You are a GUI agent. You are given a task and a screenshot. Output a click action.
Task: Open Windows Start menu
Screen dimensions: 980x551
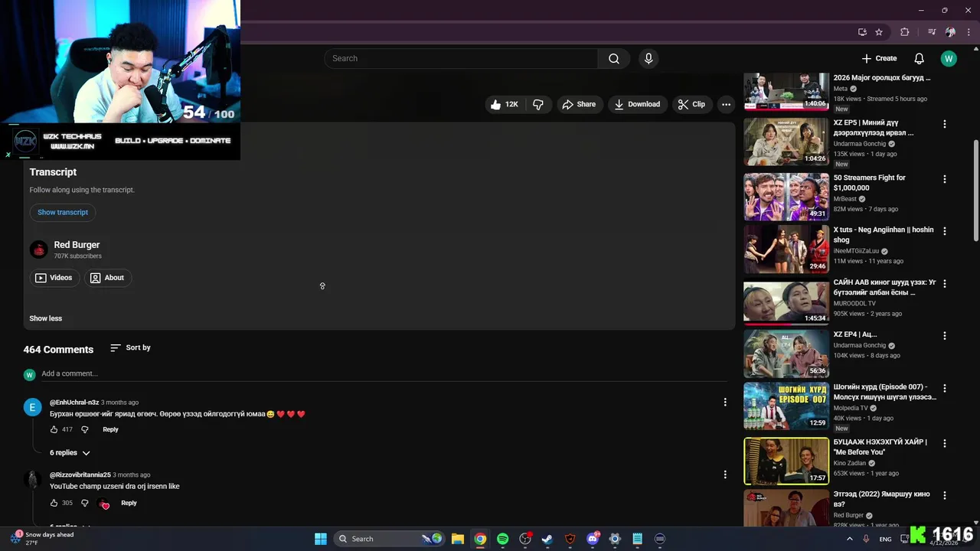click(x=321, y=539)
